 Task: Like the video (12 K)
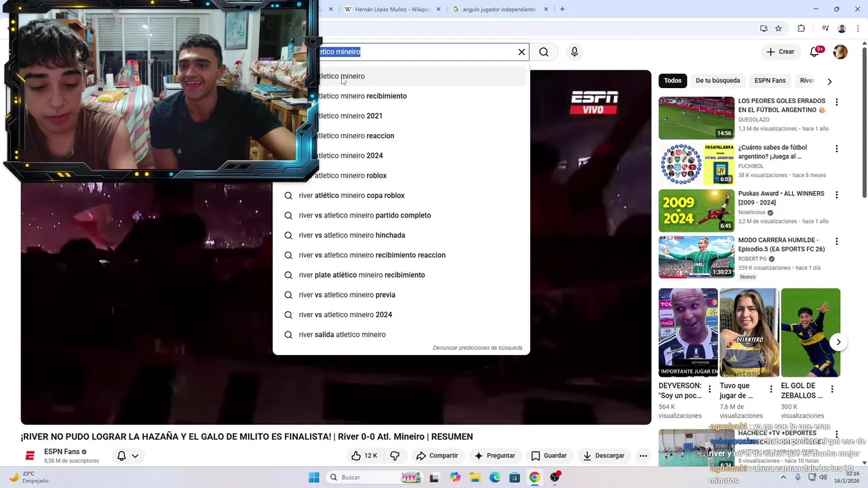pyautogui.click(x=363, y=455)
